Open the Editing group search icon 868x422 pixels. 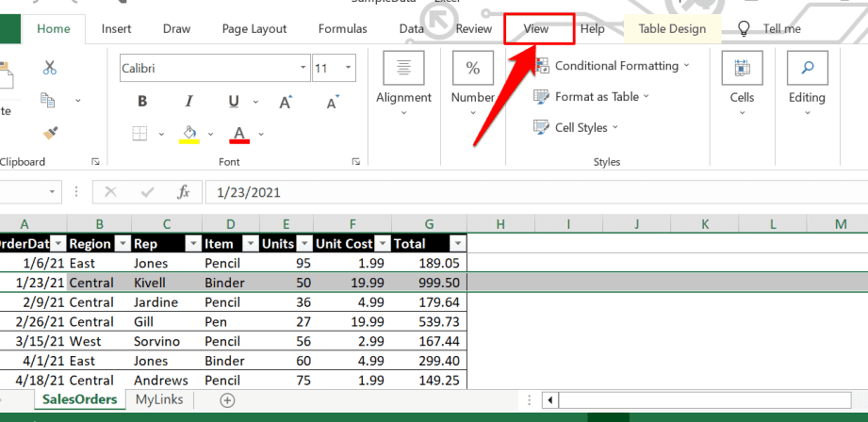coord(807,68)
